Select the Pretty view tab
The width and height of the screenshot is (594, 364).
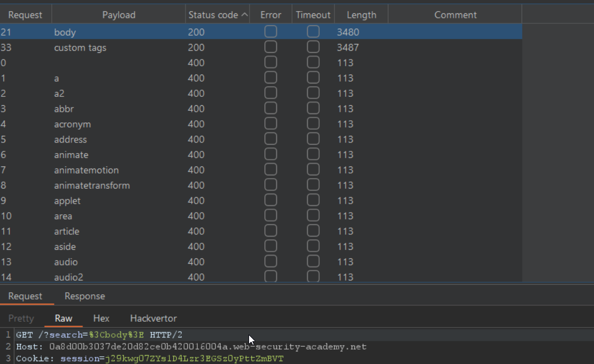coord(21,318)
